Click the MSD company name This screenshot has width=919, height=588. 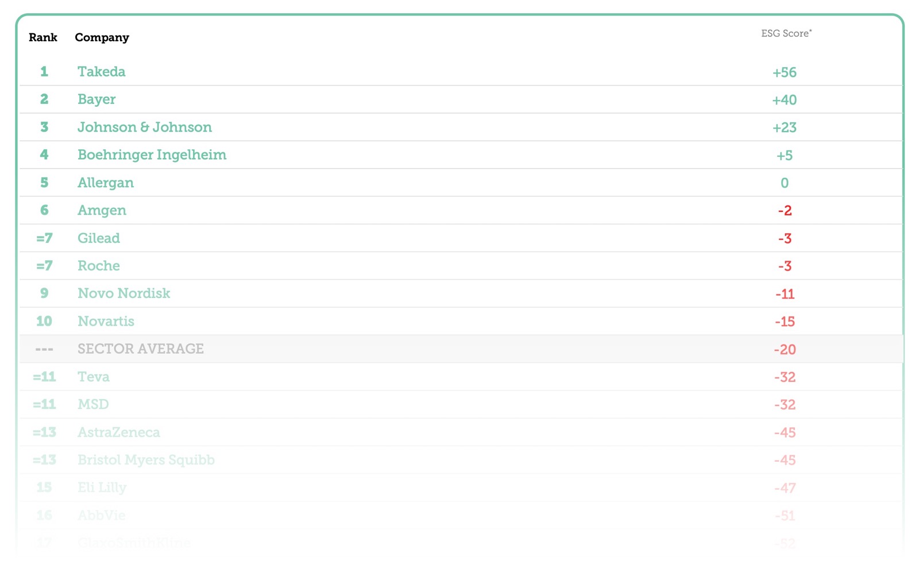(93, 404)
